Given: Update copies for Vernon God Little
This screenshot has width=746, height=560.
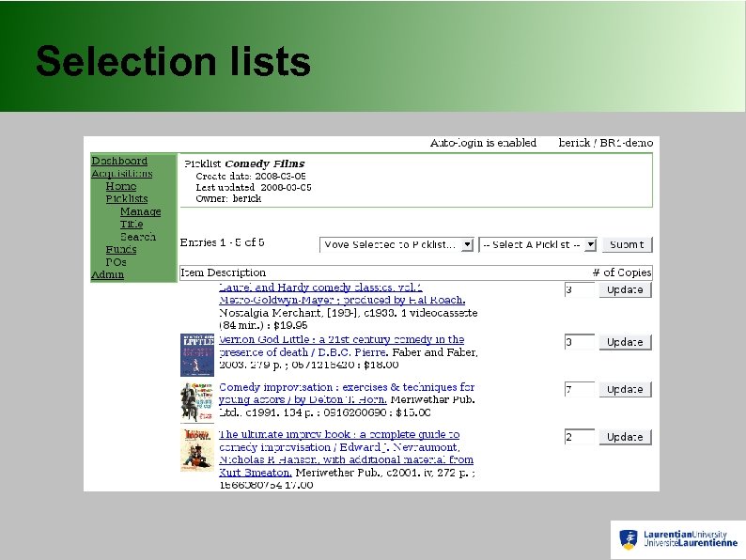Looking at the screenshot, I should click(x=625, y=342).
